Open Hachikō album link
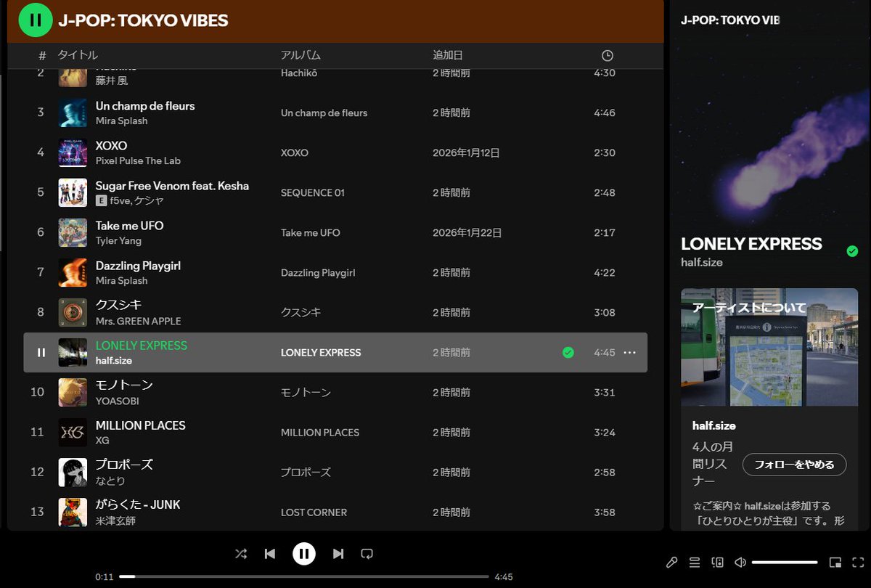This screenshot has height=588, width=871. pyautogui.click(x=299, y=73)
